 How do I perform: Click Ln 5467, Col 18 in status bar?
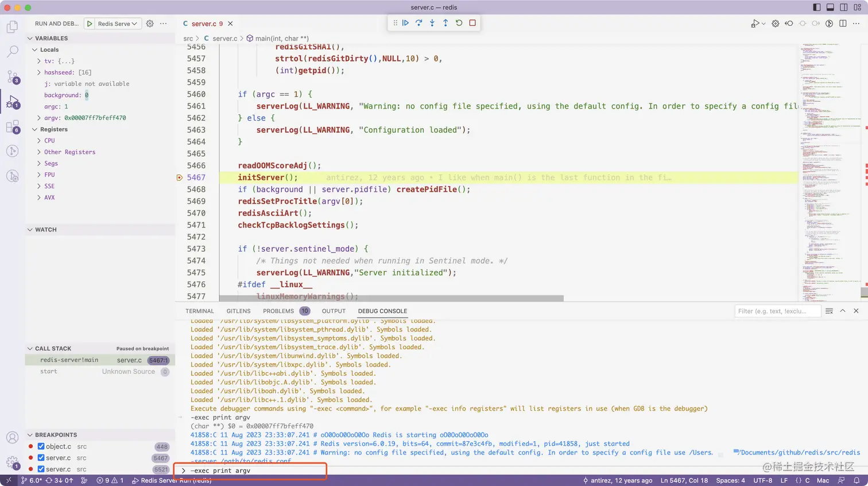[684, 480]
